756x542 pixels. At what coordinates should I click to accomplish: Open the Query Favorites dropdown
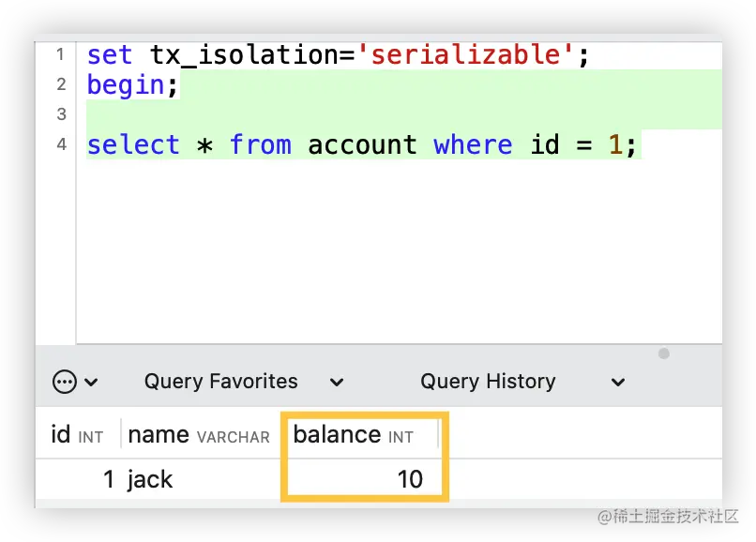click(x=244, y=382)
